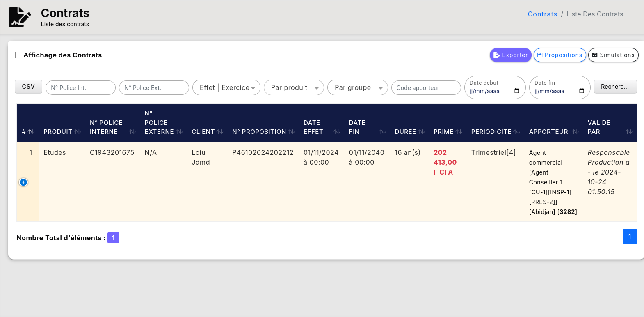Image resolution: width=644 pixels, height=317 pixels.
Task: Go to pagination page 1
Action: coord(630,237)
